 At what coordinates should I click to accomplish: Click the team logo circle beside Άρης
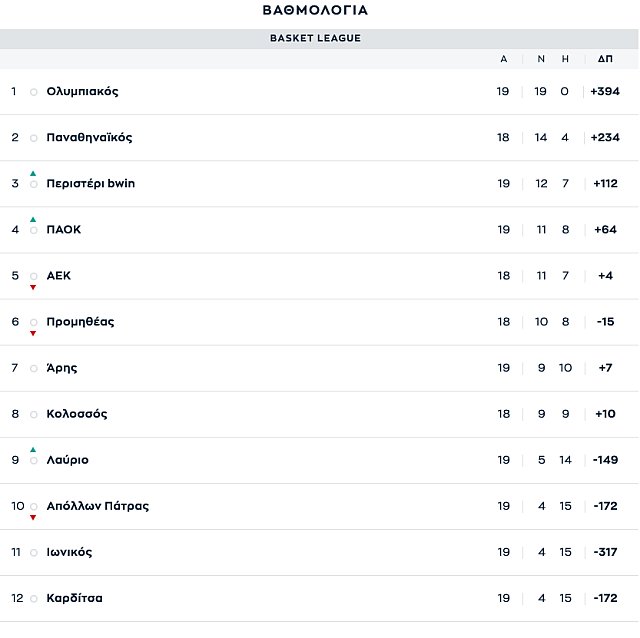click(34, 368)
